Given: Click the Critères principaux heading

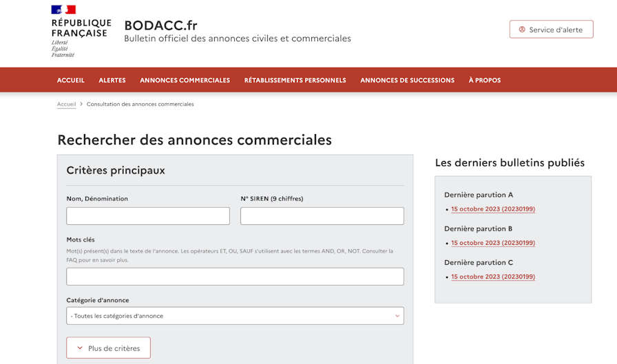Looking at the screenshot, I should [x=116, y=170].
